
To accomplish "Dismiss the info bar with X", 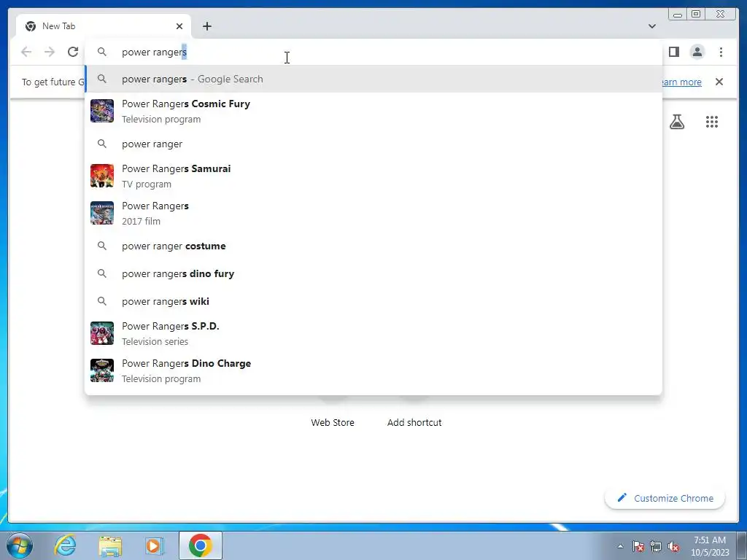I will click(x=719, y=82).
